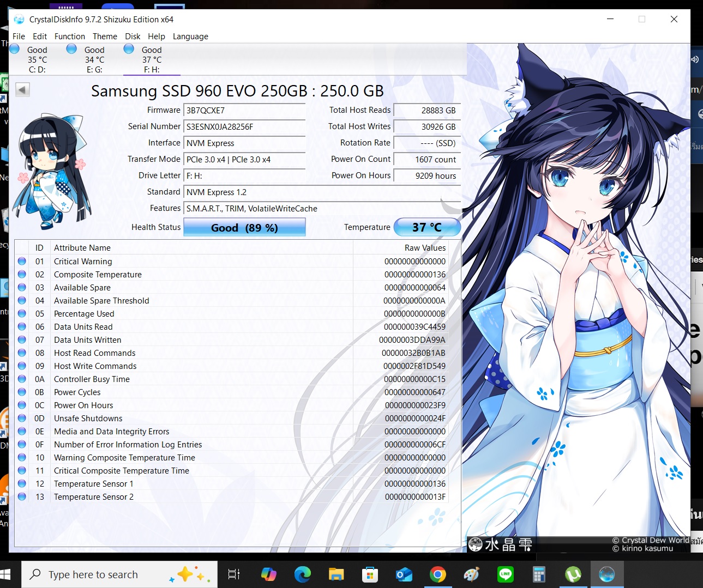Click the Serial Number field
703x588 pixels.
244,127
